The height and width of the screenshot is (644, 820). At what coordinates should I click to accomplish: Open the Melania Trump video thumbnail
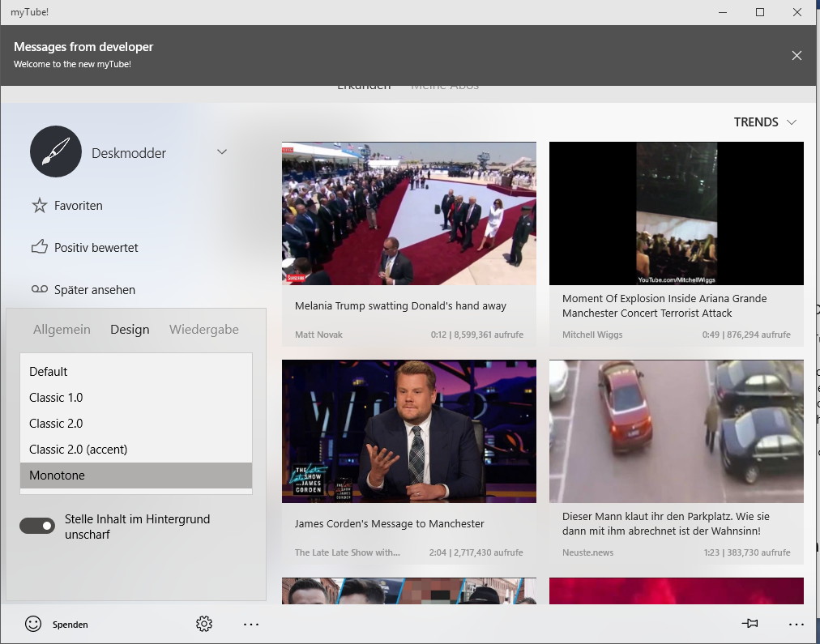(x=409, y=213)
